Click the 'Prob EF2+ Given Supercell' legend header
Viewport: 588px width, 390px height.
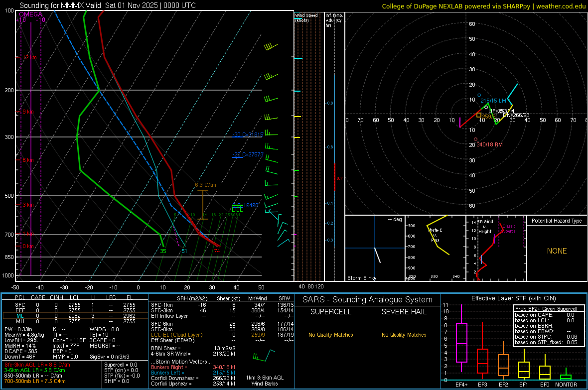coord(546,309)
